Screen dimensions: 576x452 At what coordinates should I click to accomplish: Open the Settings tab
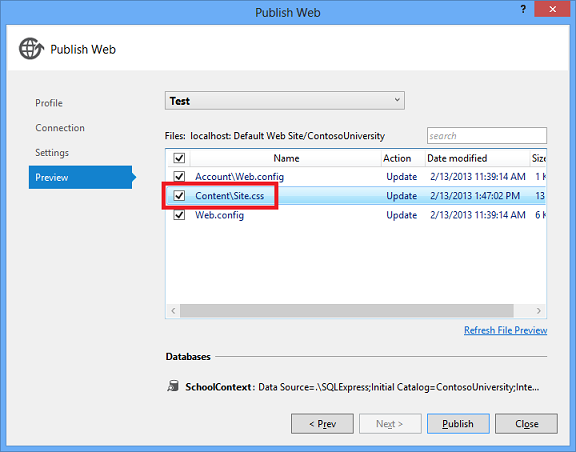52,153
